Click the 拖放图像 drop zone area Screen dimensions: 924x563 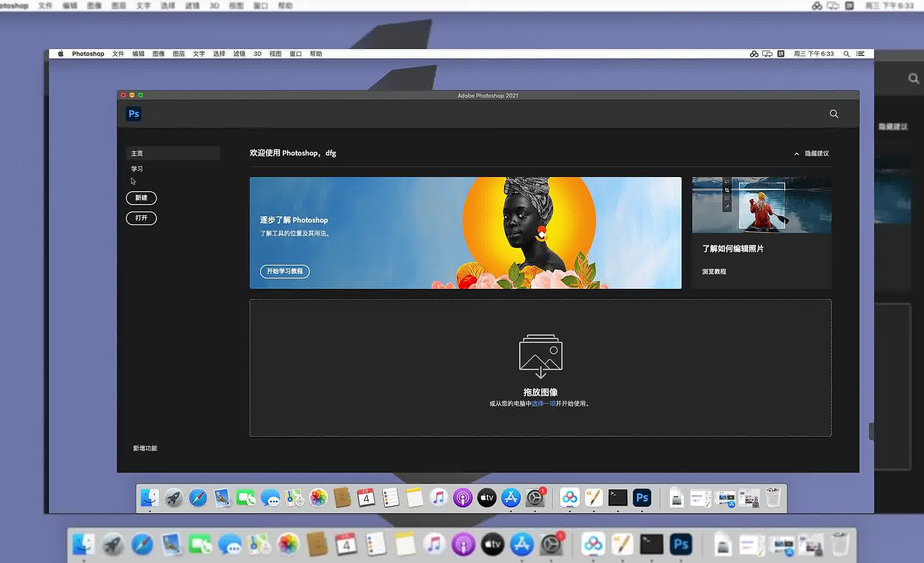pos(541,368)
